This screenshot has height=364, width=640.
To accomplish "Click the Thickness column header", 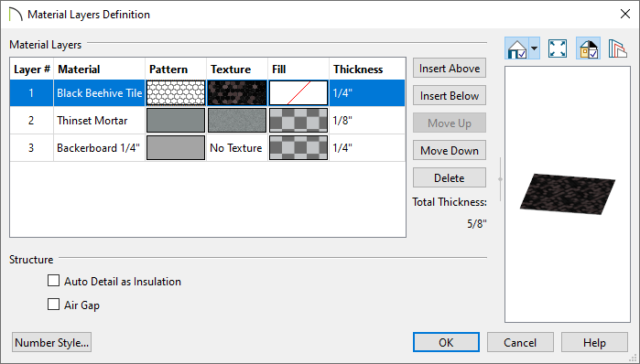I will pos(367,69).
